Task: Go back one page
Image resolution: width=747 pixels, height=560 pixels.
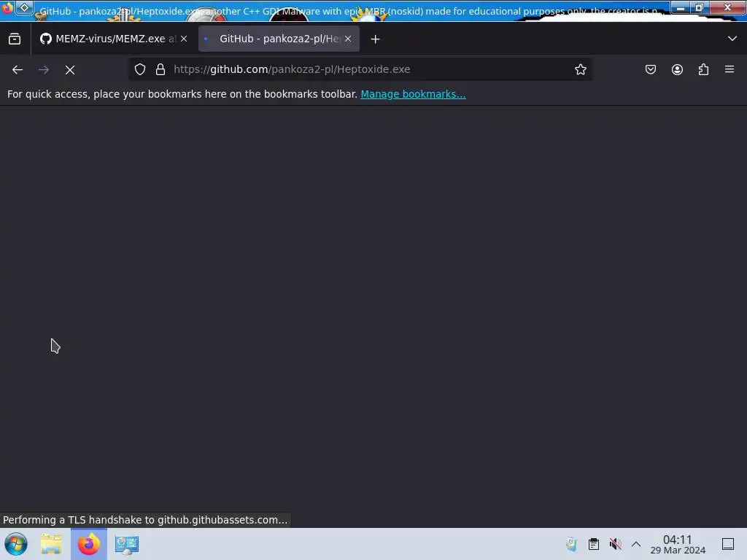Action: click(18, 69)
